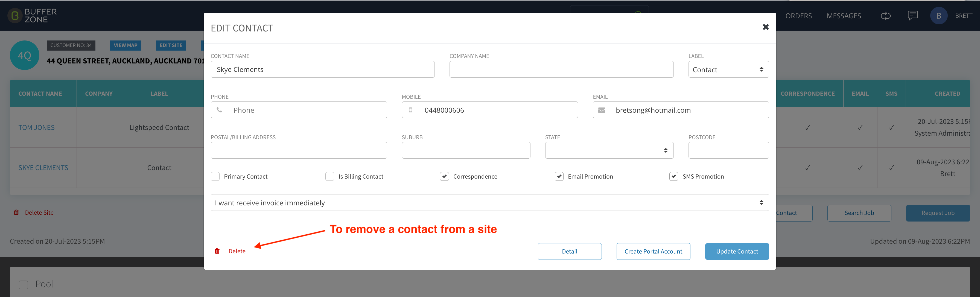This screenshot has height=297, width=980.
Task: Click the Correspondence column header
Action: click(x=808, y=94)
